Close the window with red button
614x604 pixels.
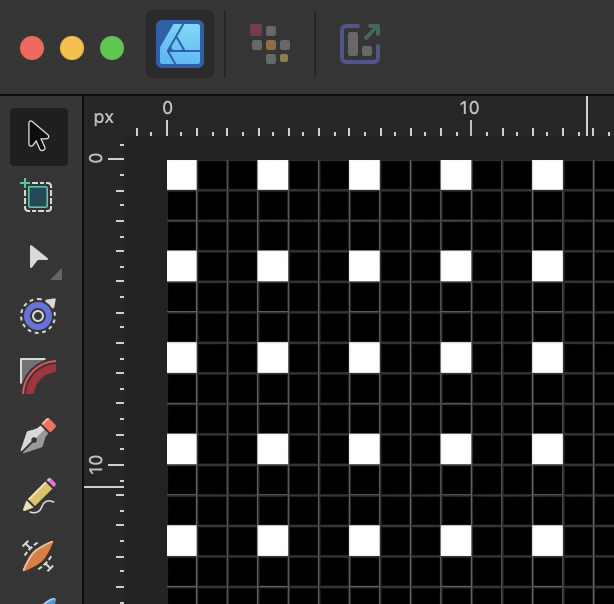click(32, 48)
